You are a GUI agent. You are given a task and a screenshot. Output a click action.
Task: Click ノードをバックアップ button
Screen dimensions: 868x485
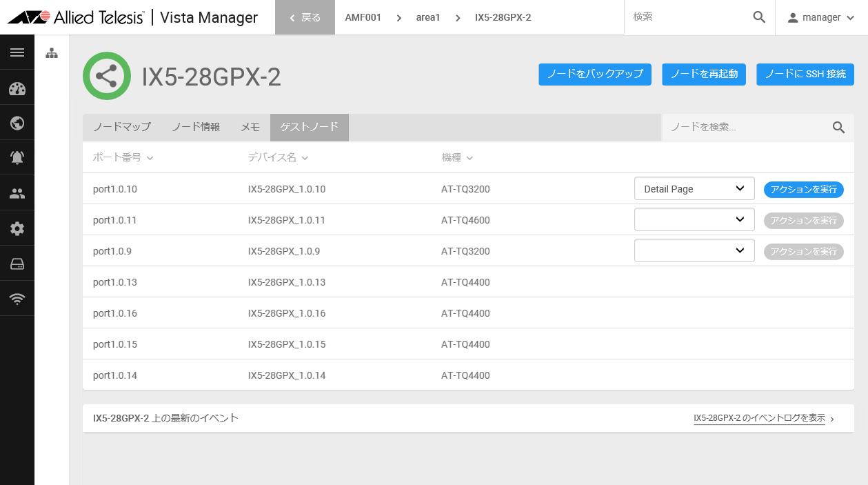tap(595, 74)
